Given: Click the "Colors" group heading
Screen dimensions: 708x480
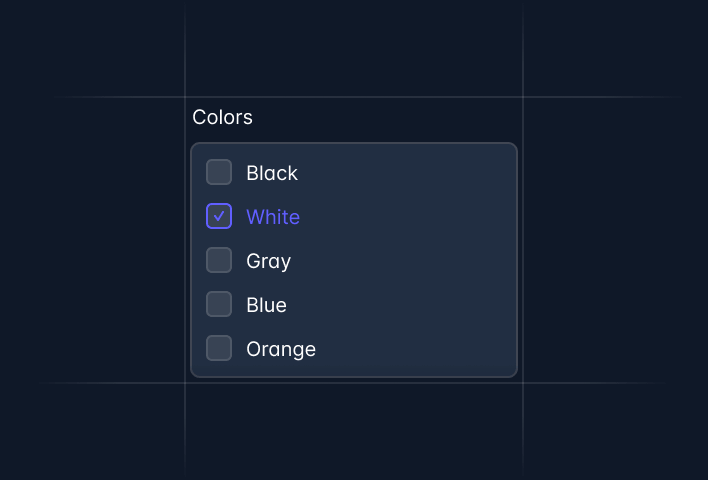Looking at the screenshot, I should (222, 117).
